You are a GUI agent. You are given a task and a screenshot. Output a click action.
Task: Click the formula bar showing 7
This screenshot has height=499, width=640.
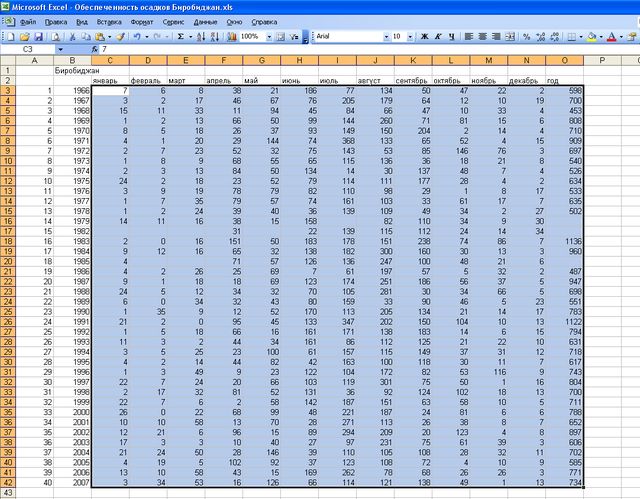coord(369,49)
